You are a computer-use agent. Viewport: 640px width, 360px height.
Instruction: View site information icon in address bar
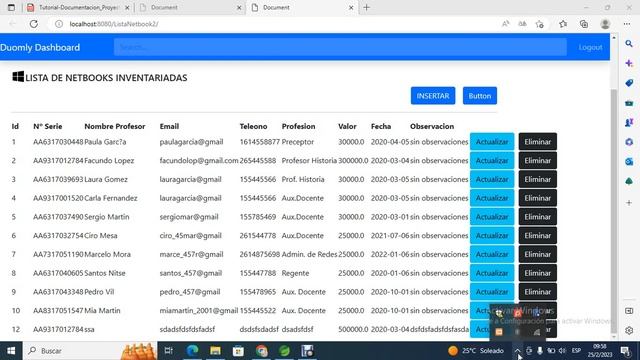point(59,24)
